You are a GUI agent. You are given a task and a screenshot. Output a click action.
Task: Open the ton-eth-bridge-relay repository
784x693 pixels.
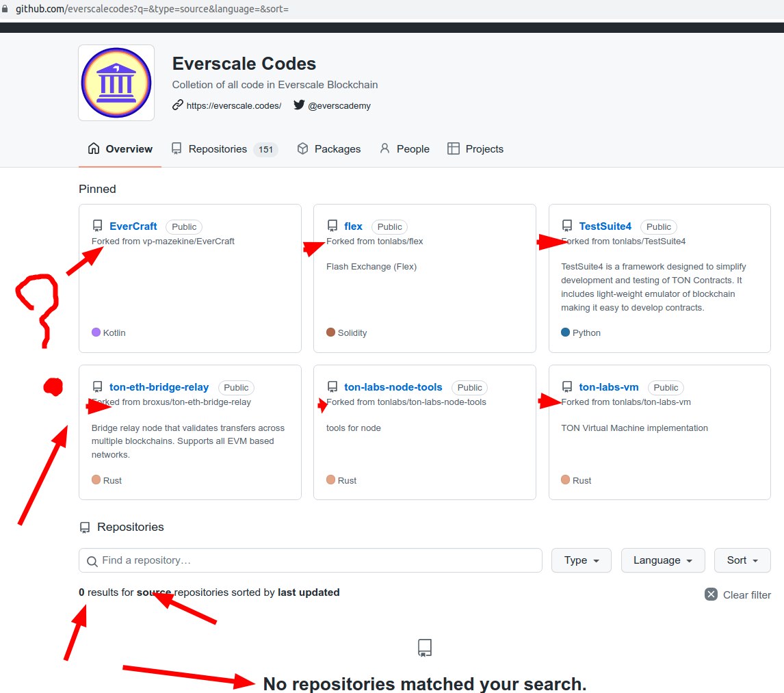159,387
